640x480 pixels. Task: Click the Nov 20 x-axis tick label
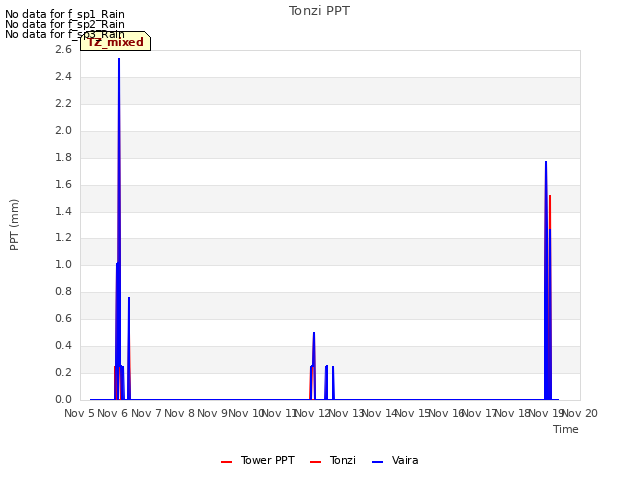click(x=580, y=413)
